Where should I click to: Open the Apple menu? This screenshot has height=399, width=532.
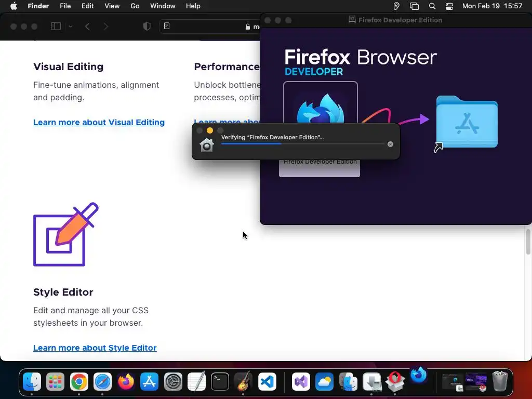[14, 6]
